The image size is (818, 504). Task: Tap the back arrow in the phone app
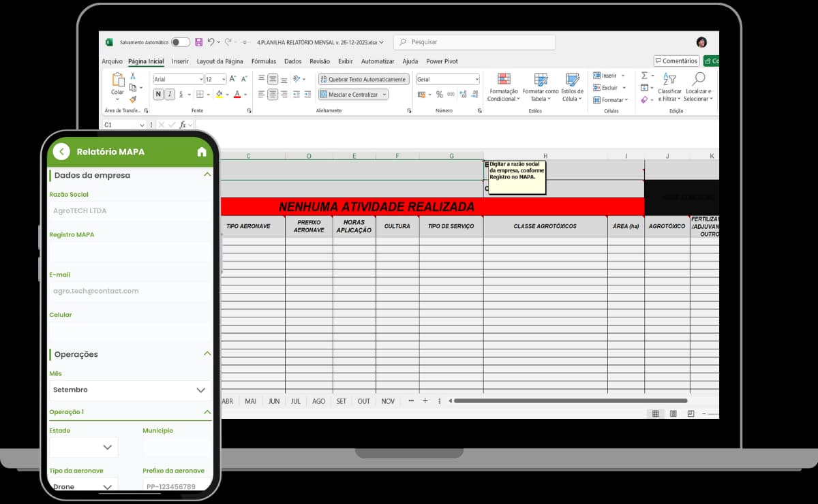pyautogui.click(x=62, y=152)
